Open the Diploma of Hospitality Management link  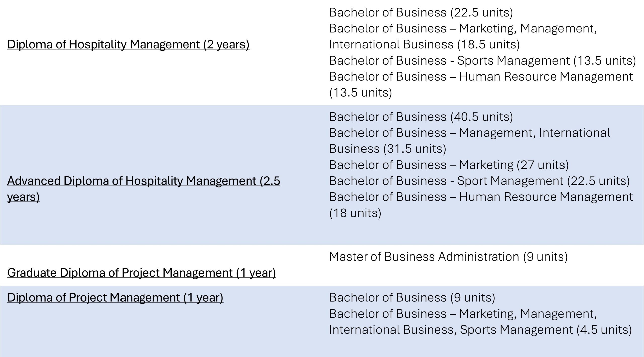click(128, 44)
